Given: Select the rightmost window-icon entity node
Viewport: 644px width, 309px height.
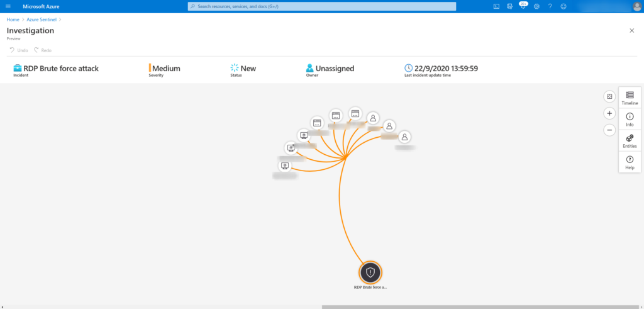Looking at the screenshot, I should (x=355, y=113).
